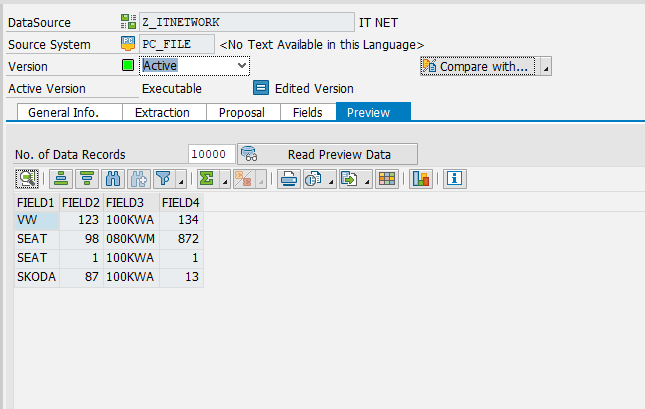Select the FIELD2 column header
This screenshot has width=645, height=409.
(x=81, y=202)
